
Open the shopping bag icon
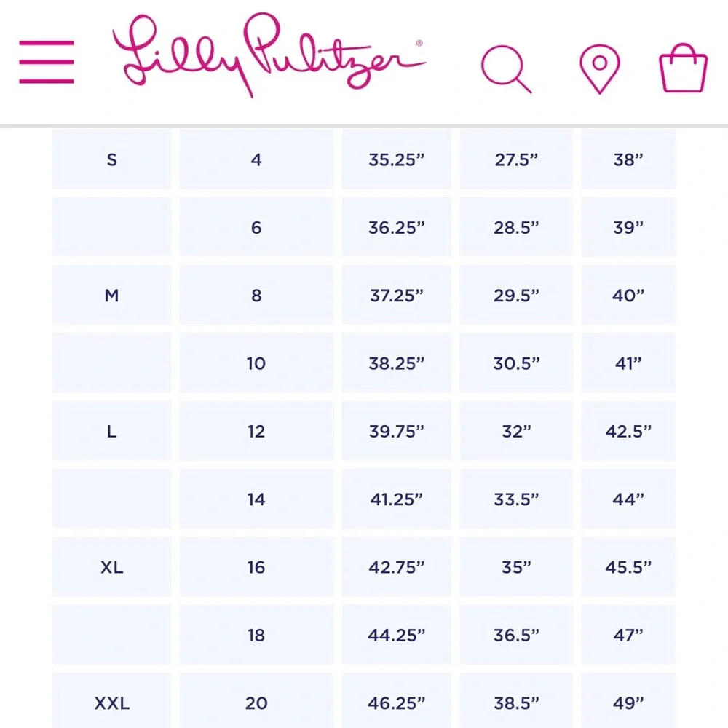[x=683, y=68]
